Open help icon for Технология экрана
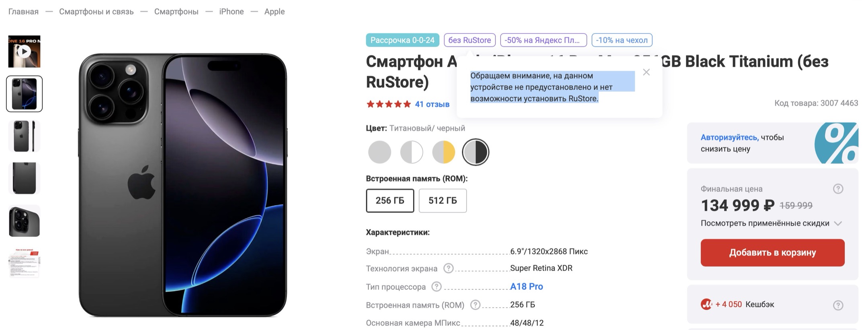 pos(448,268)
